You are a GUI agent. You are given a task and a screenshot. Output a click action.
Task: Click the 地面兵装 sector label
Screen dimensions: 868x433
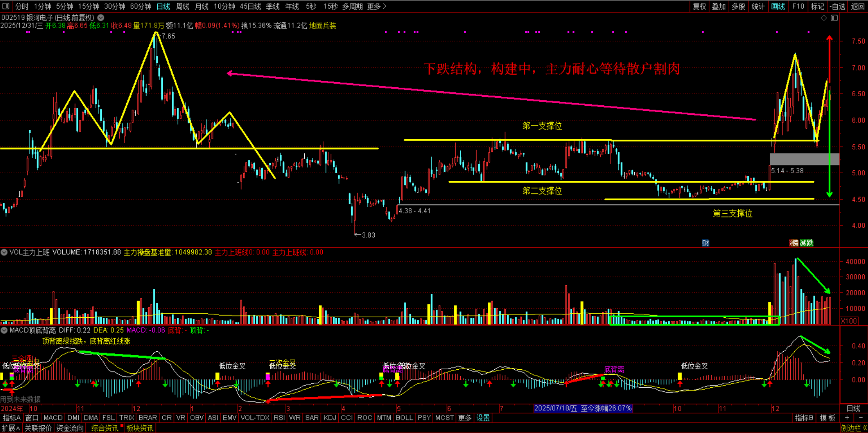pos(323,26)
